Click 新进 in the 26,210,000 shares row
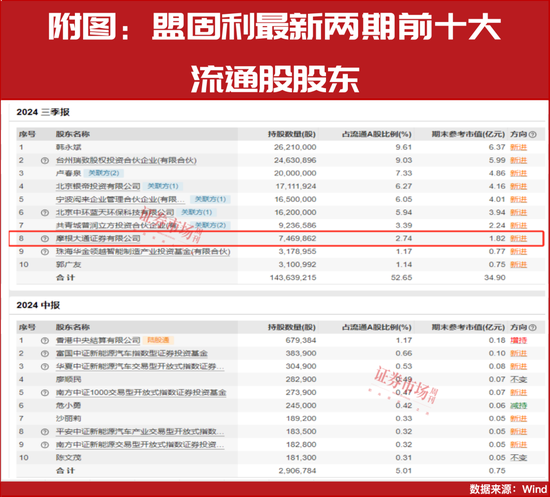The width and height of the screenshot is (550, 497). (518, 147)
